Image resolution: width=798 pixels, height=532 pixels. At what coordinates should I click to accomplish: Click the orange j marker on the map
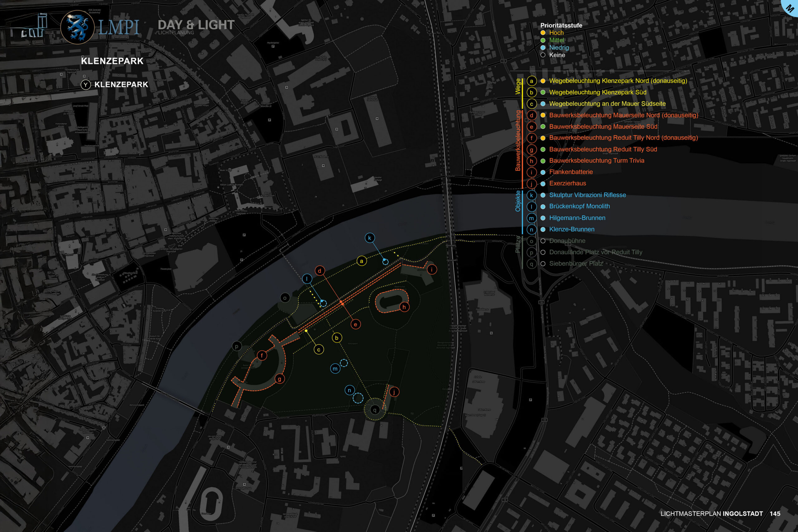(394, 392)
